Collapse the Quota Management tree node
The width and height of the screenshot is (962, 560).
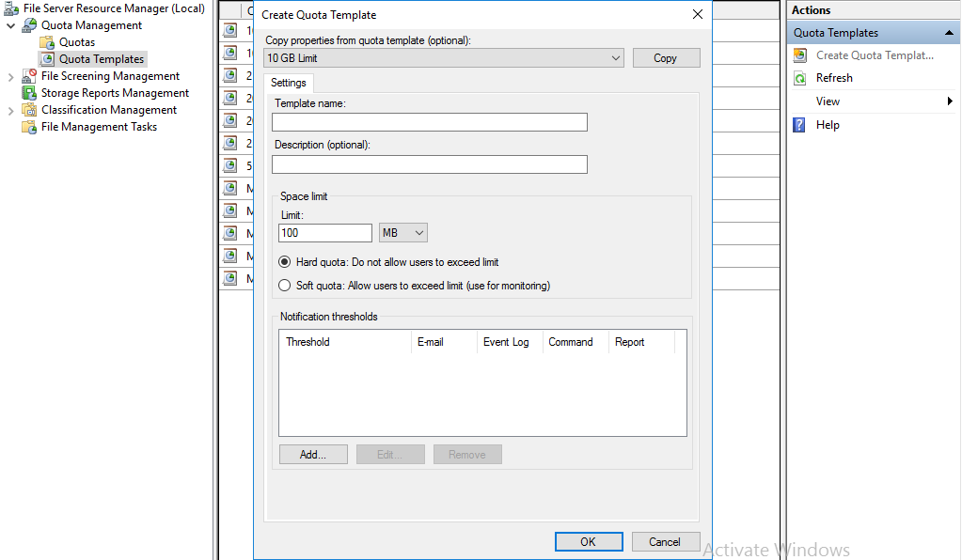(11, 25)
